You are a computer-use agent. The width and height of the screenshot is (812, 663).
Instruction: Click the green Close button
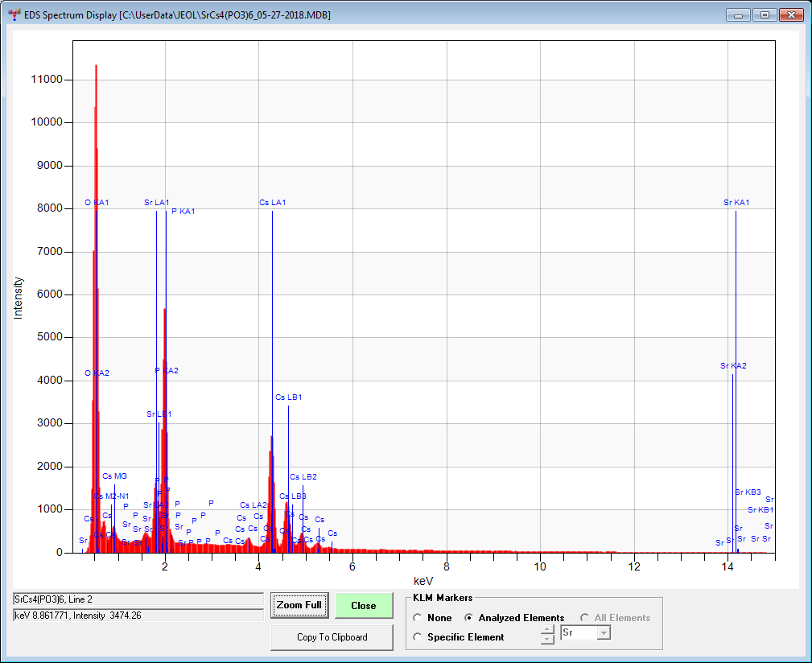tap(363, 606)
